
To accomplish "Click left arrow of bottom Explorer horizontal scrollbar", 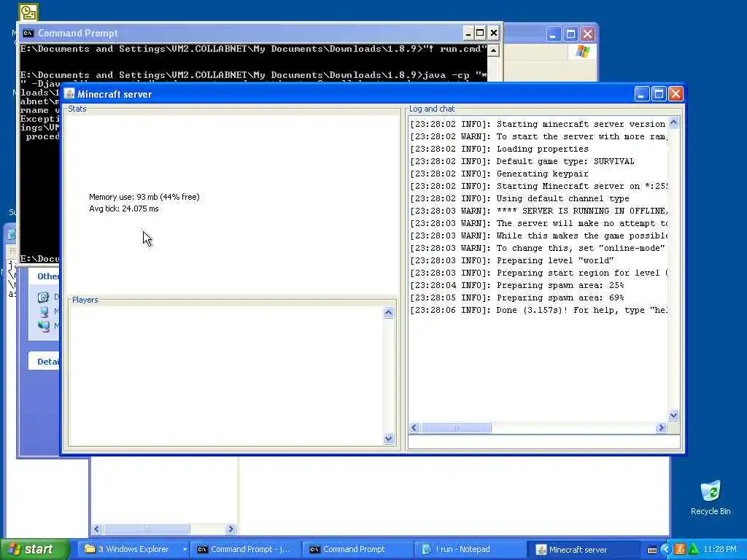I will (x=97, y=529).
